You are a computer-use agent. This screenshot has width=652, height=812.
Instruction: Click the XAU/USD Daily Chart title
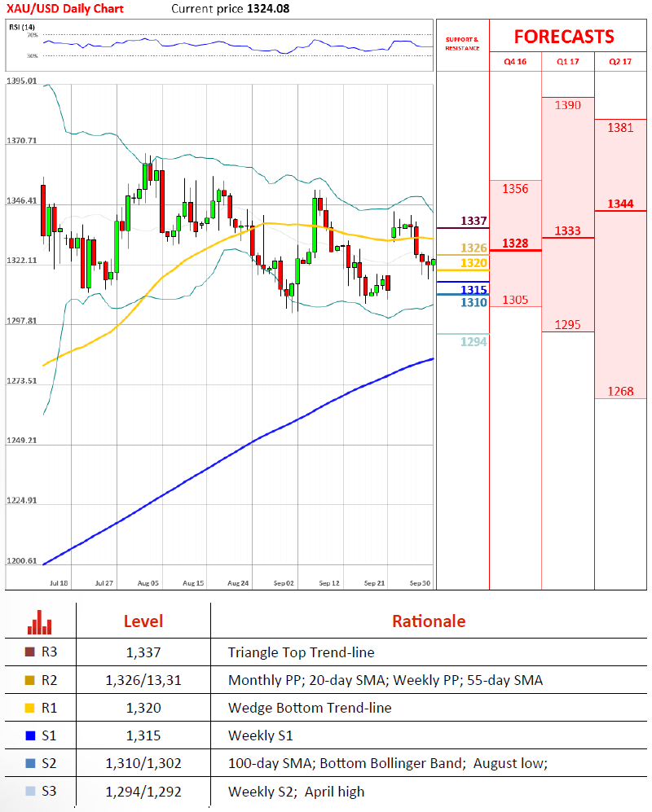[x=64, y=9]
